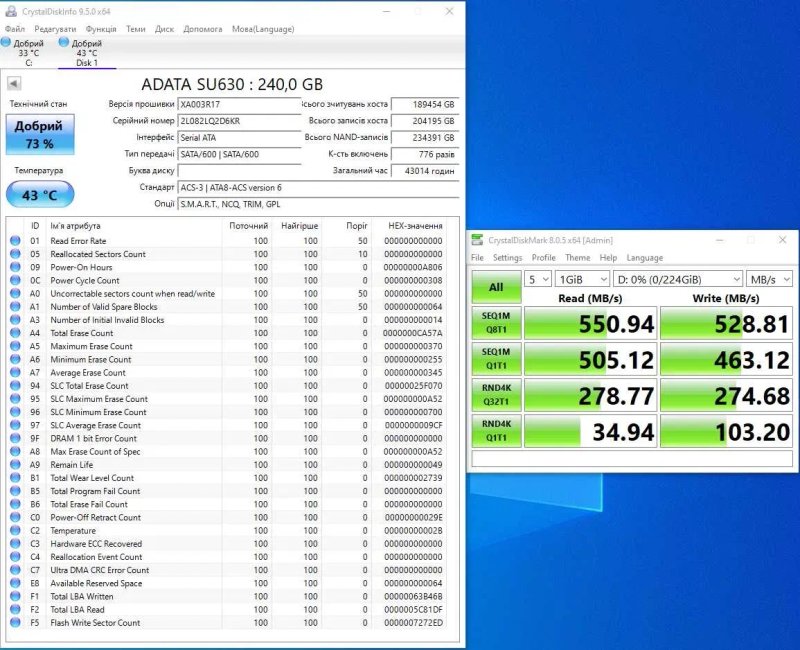Open the Допомога menu
This screenshot has width=800, height=650.
coord(203,29)
